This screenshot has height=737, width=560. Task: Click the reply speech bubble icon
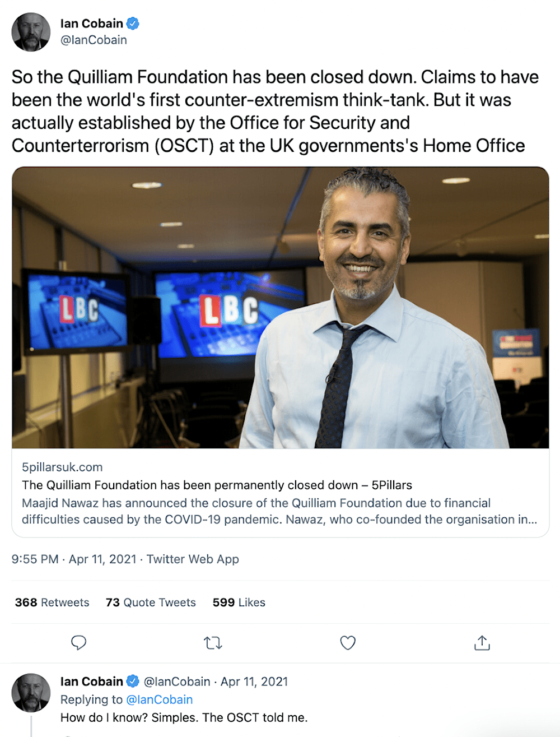click(78, 642)
